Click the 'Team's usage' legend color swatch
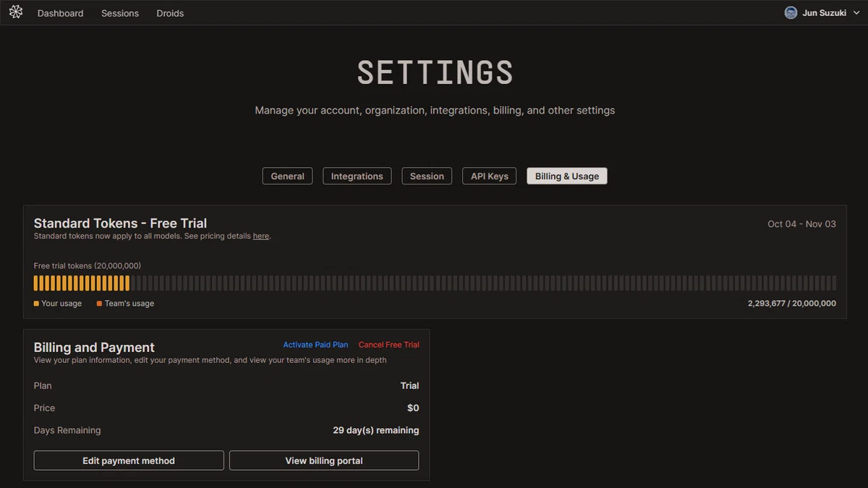Viewport: 868px width, 488px height. [100, 304]
